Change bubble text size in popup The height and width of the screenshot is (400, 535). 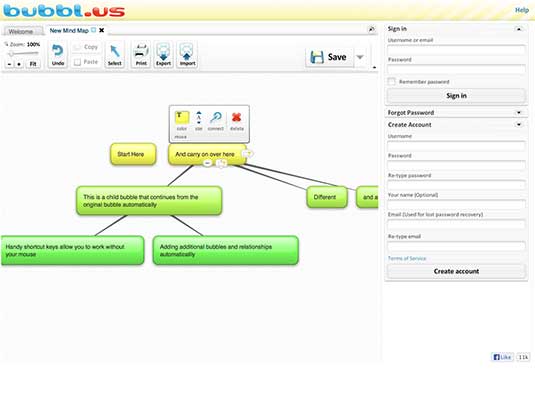[199, 121]
